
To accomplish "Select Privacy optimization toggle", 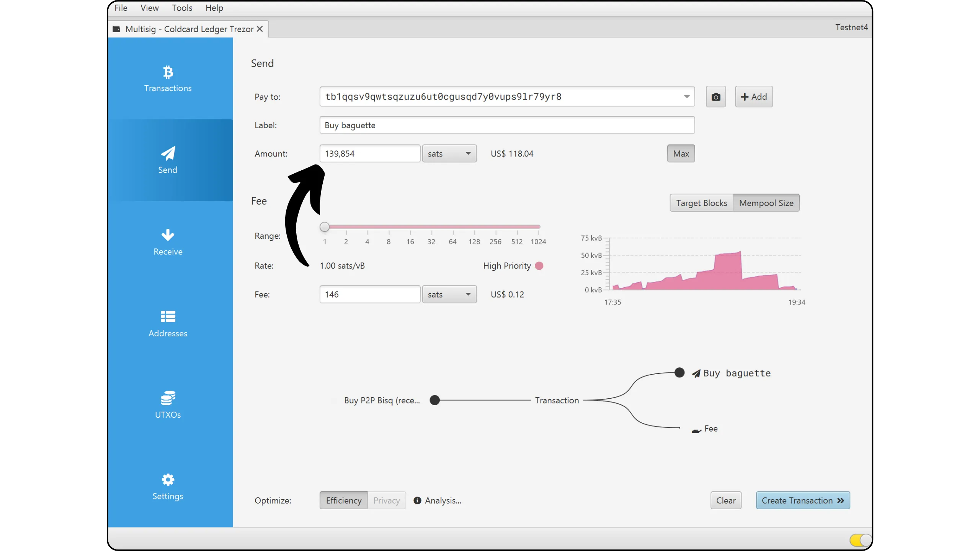I will point(386,500).
